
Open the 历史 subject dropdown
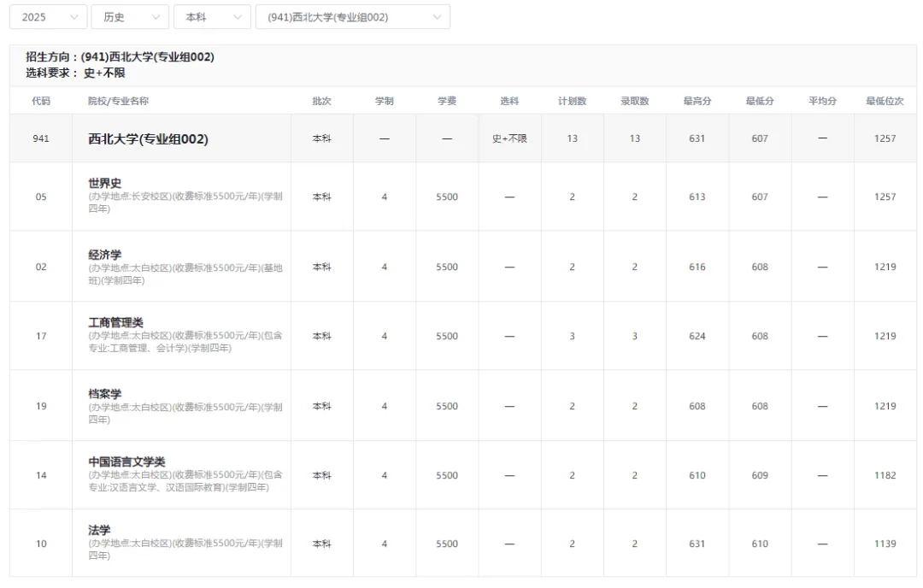coord(130,17)
